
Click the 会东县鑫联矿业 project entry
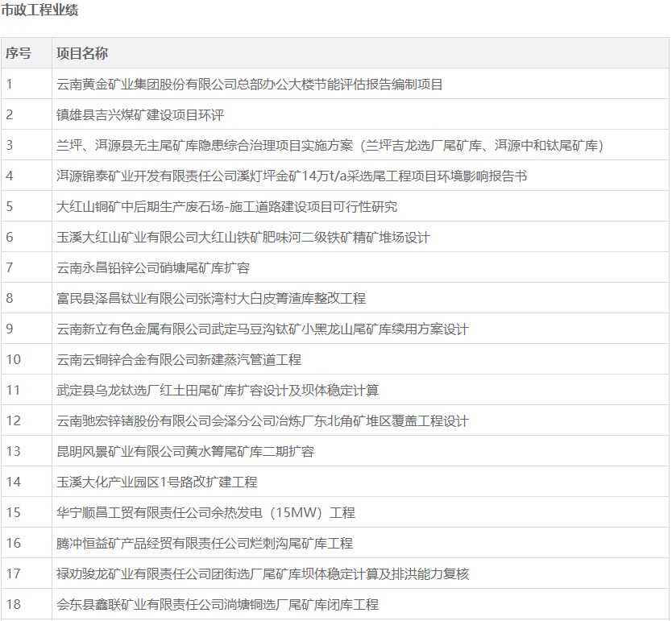click(217, 604)
